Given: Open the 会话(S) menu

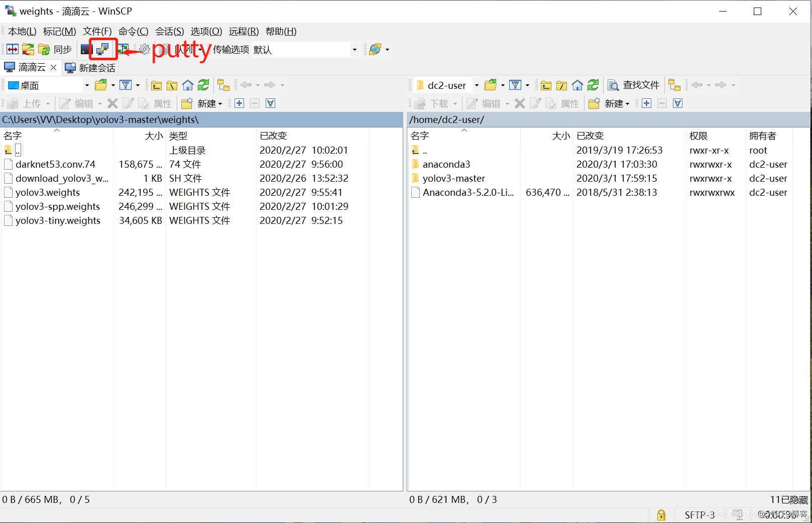Looking at the screenshot, I should (x=170, y=31).
